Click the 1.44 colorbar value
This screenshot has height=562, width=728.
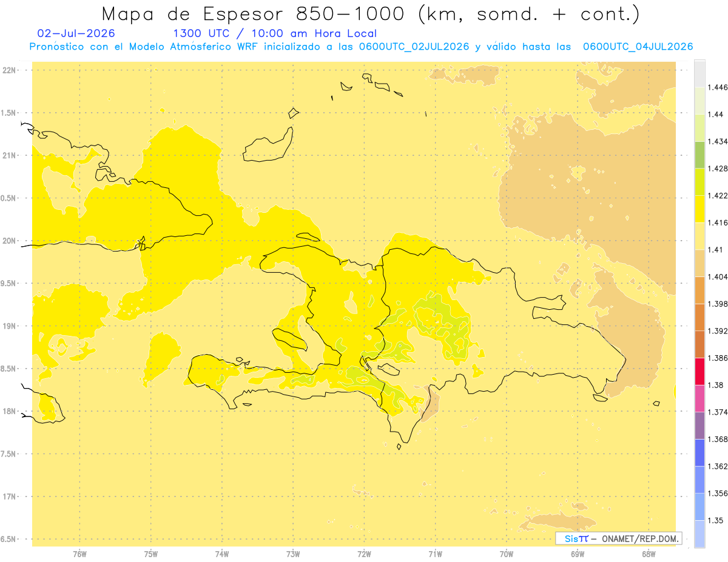(716, 115)
